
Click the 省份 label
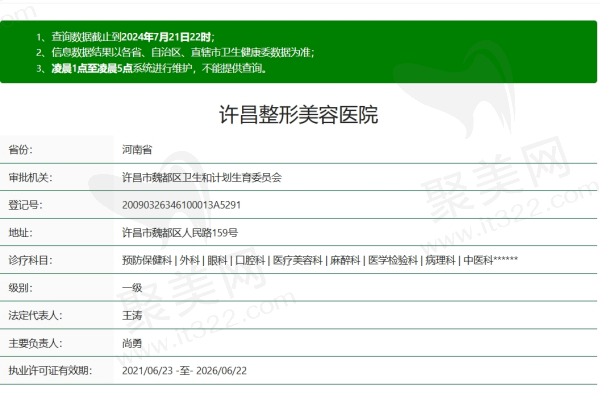click(21, 150)
